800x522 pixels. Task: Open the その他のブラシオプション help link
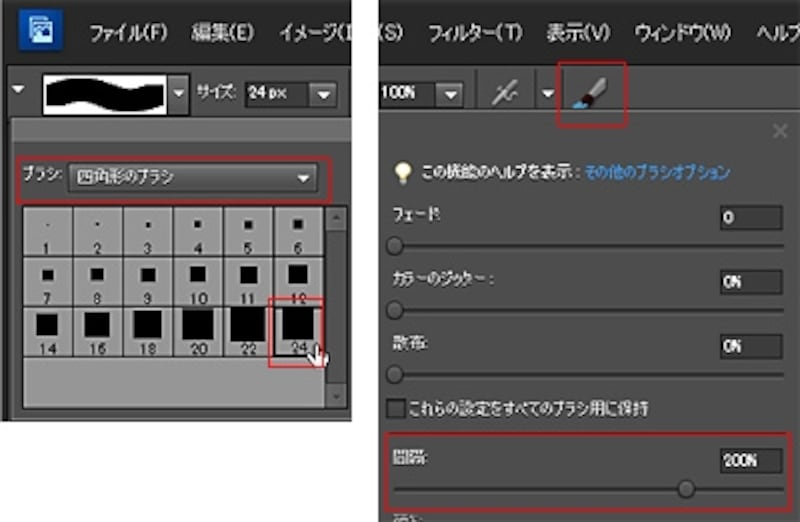(x=657, y=172)
